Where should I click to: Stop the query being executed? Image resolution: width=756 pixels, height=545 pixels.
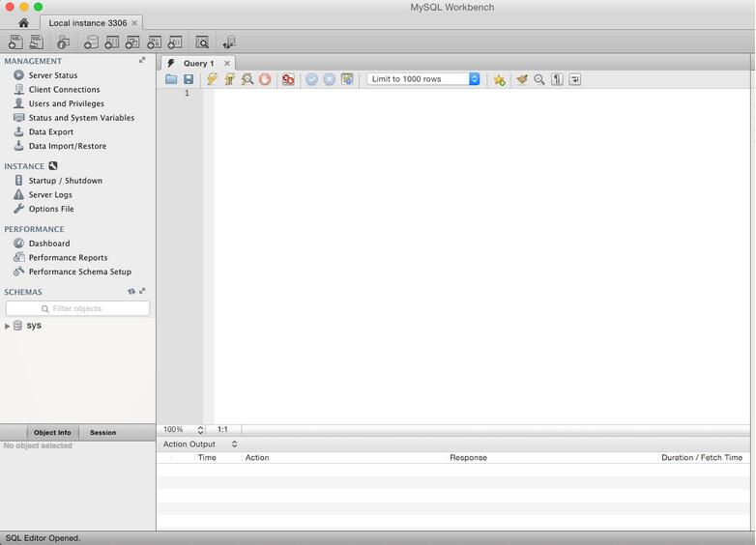[265, 79]
